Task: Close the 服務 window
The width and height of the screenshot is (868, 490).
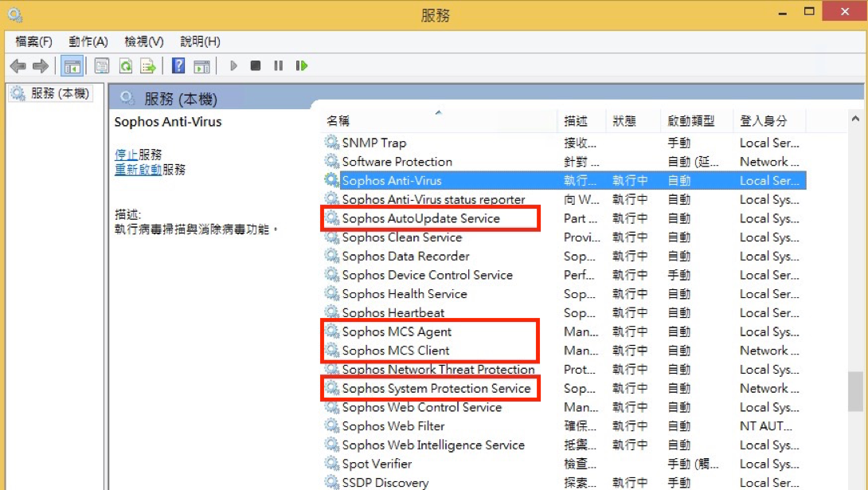Action: (x=844, y=11)
